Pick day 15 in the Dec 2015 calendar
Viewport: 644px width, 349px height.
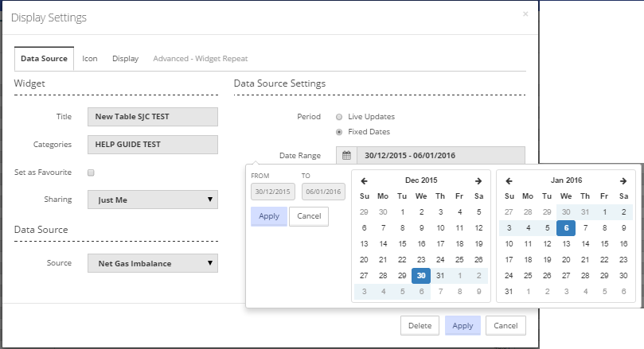tap(402, 244)
